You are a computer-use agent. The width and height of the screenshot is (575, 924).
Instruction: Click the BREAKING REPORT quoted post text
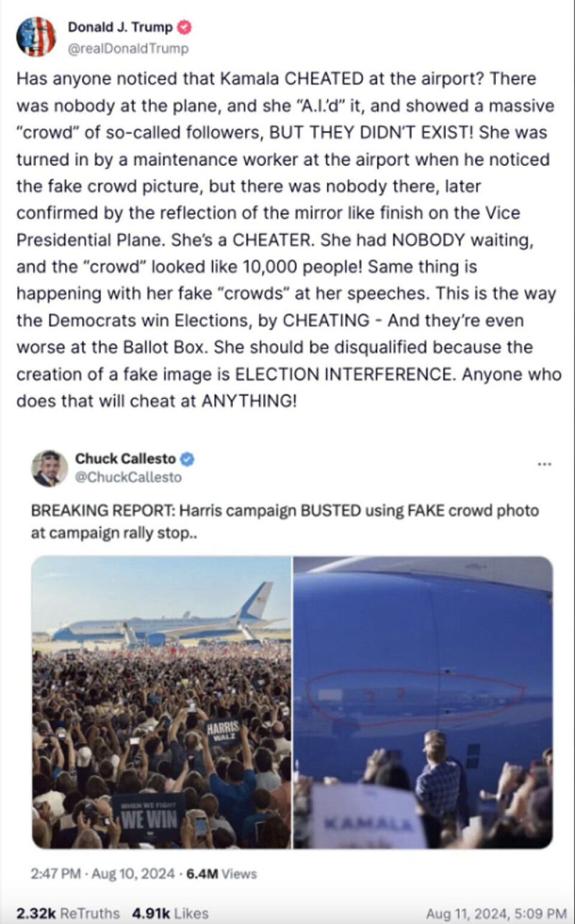285,521
